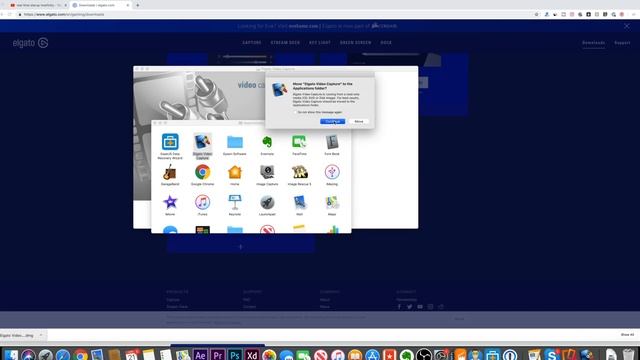The height and width of the screenshot is (360, 640).
Task: Click the Move button in the dialog
Action: [359, 121]
